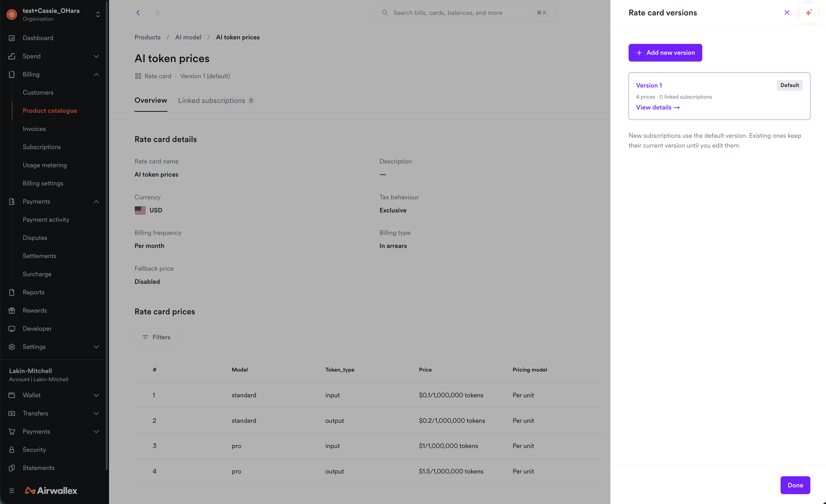Expand the Wallet section chevron
This screenshot has height=504, width=826.
pos(96,395)
